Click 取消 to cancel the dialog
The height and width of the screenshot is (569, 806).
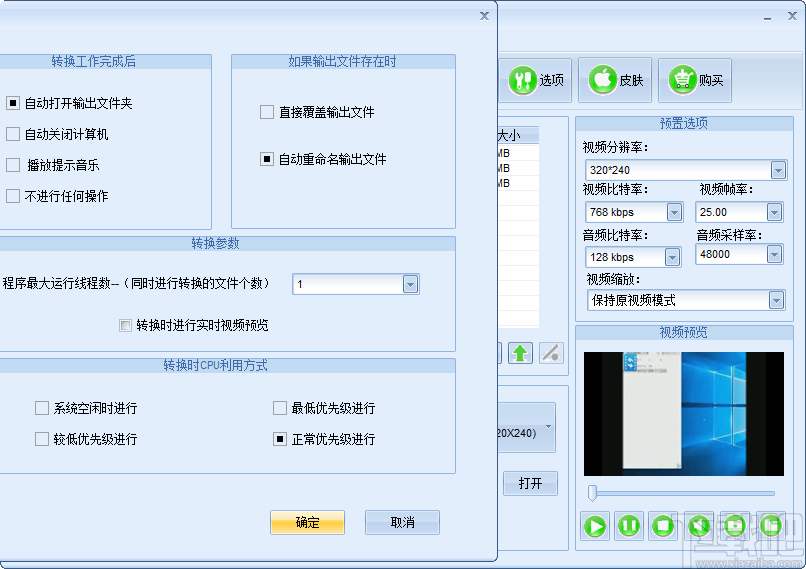pos(402,523)
